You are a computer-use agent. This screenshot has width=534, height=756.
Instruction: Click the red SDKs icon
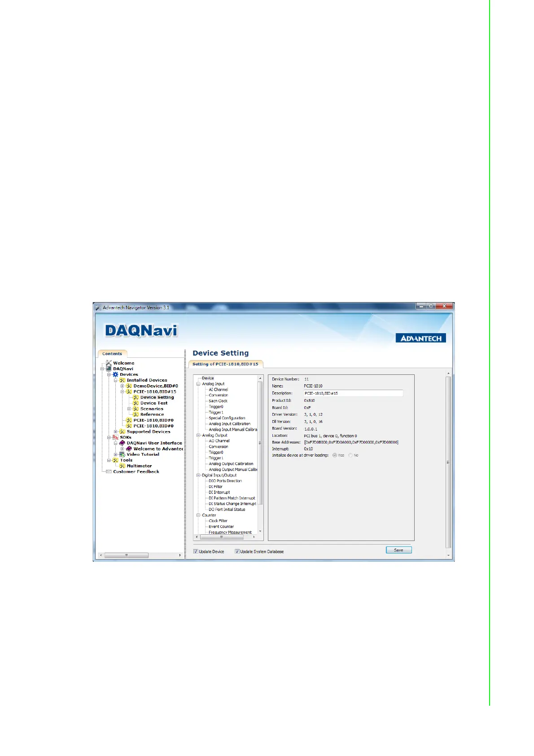tap(115, 437)
